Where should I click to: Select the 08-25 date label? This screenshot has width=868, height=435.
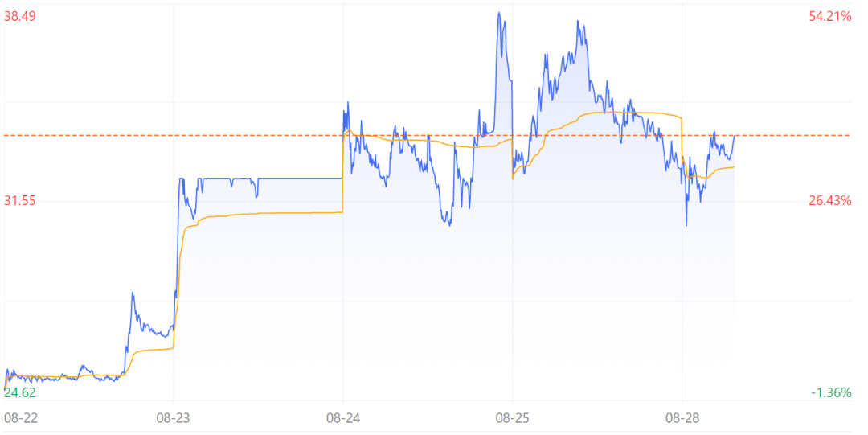(513, 418)
